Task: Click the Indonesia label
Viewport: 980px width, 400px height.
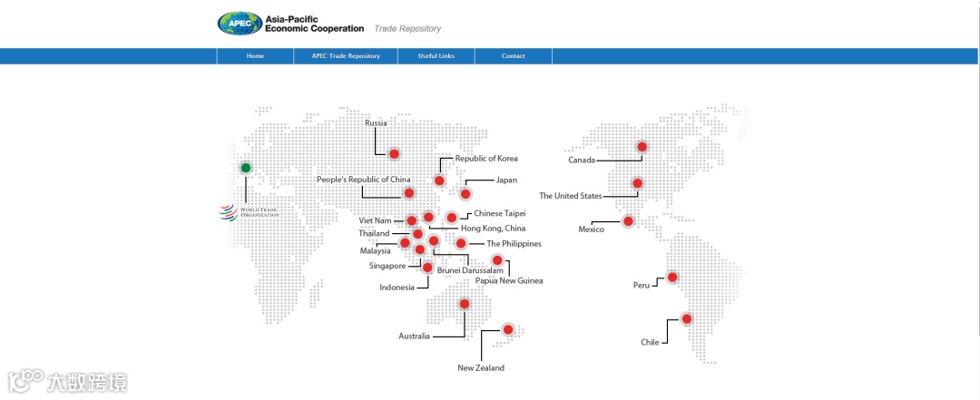Action: click(x=397, y=288)
